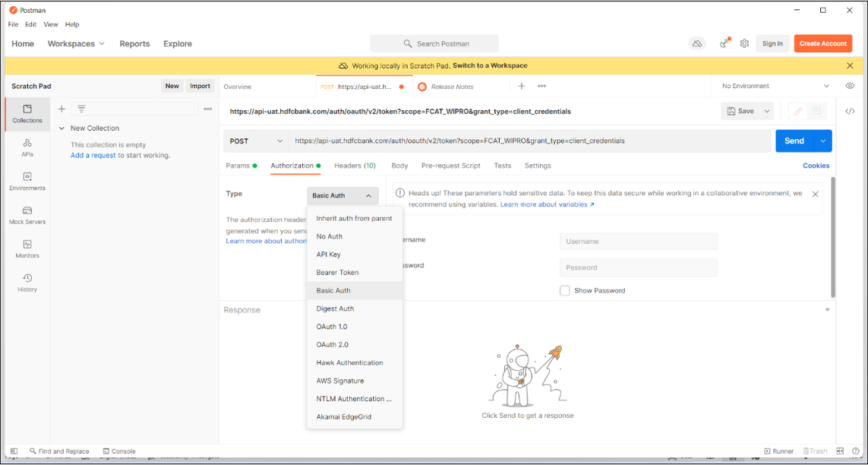The width and height of the screenshot is (868, 465).
Task: Click the code snippet icon
Action: click(850, 111)
